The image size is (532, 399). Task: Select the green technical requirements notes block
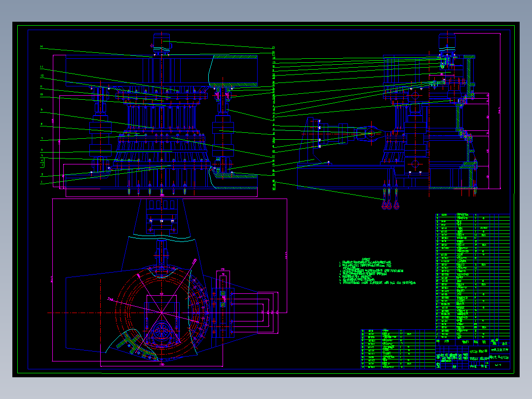pyautogui.click(x=377, y=271)
